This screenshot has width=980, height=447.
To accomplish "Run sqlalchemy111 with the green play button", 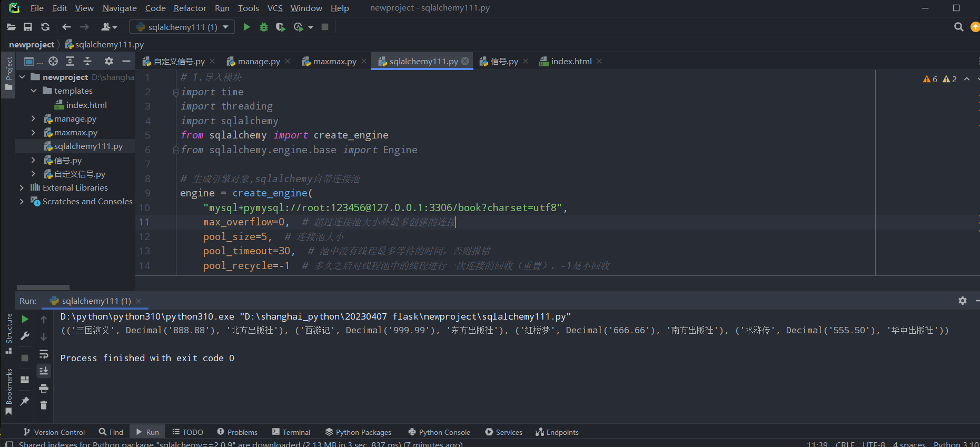I will pyautogui.click(x=246, y=27).
